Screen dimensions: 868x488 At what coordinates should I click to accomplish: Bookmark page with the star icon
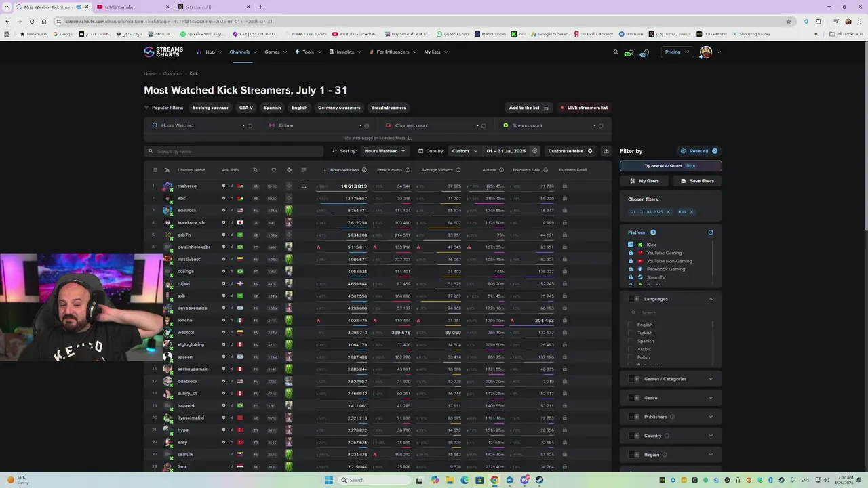(788, 22)
